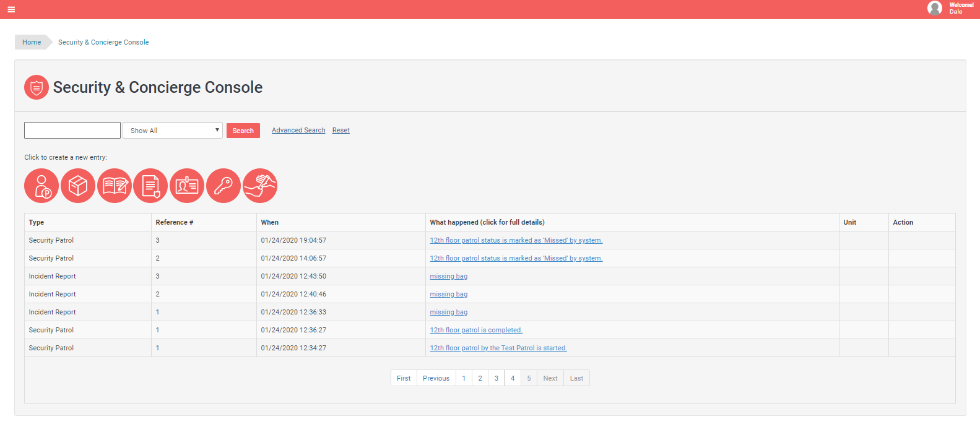Click Security & Concierge Console breadcrumb

pos(103,42)
